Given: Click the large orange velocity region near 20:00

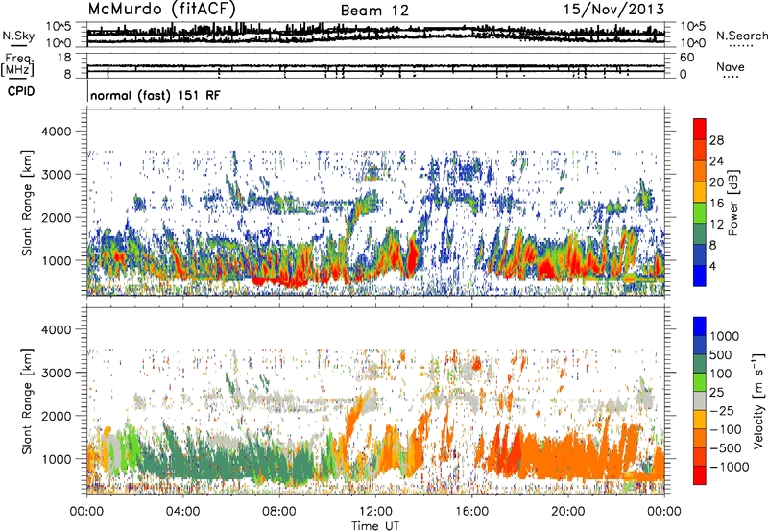Looking at the screenshot, I should pos(568,455).
